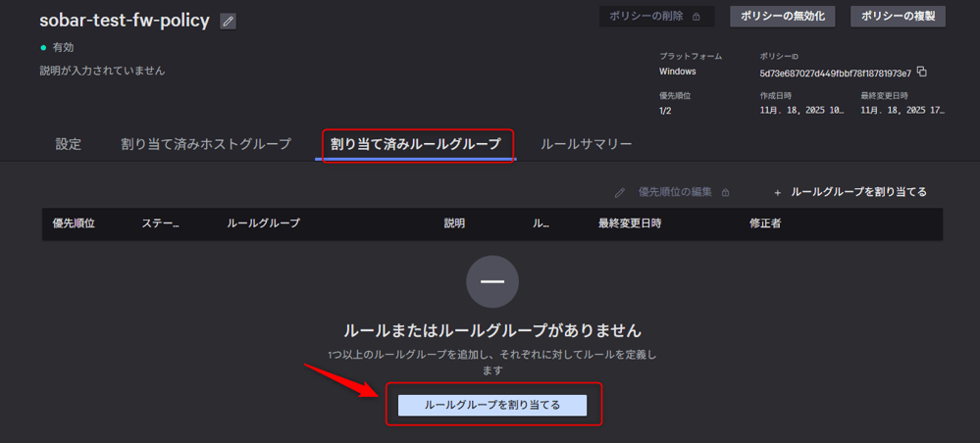Click the Windows platform value
The height and width of the screenshot is (443, 980).
click(678, 72)
